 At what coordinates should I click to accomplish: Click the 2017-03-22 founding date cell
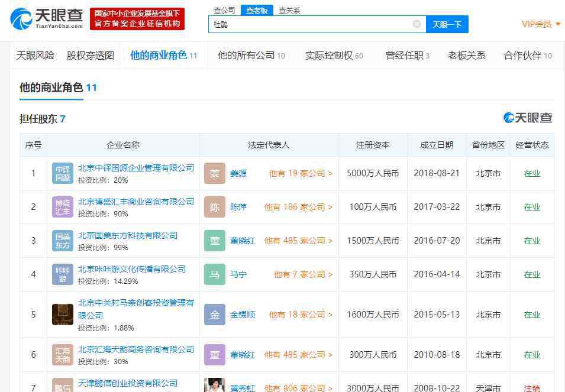(437, 207)
